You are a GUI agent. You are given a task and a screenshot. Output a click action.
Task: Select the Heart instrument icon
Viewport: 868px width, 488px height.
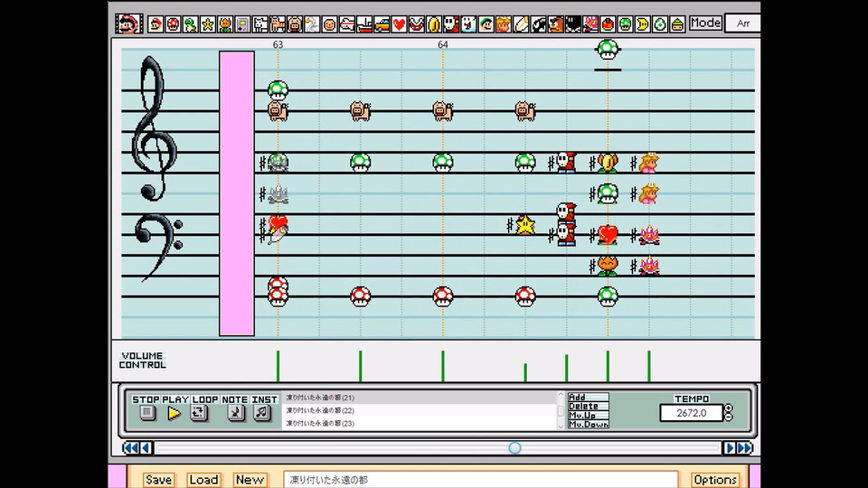coord(399,24)
